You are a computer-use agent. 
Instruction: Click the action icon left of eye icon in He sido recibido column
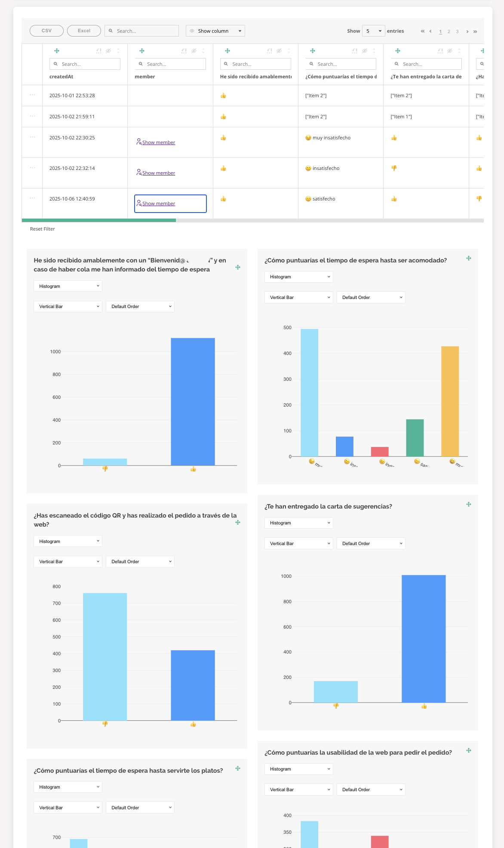[x=270, y=51]
